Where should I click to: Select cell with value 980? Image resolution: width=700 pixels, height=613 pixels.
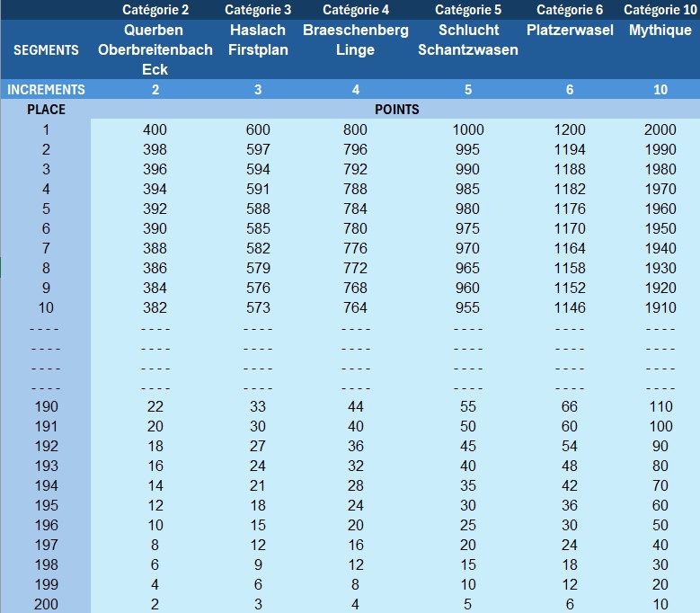pos(467,209)
